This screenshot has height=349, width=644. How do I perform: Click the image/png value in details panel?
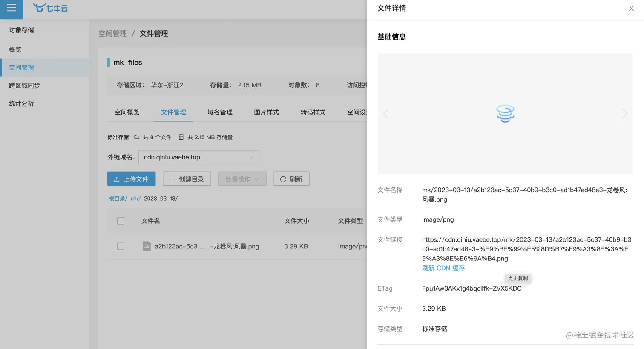pos(438,219)
